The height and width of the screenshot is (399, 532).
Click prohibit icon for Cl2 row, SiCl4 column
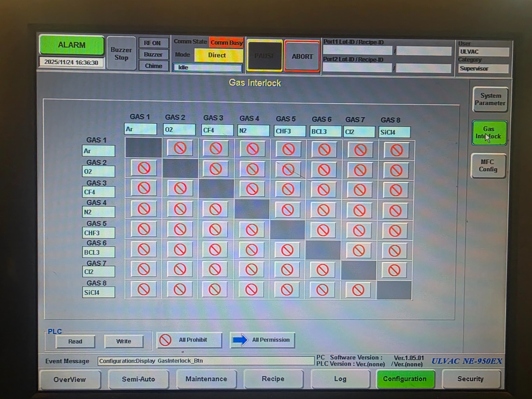point(394,270)
